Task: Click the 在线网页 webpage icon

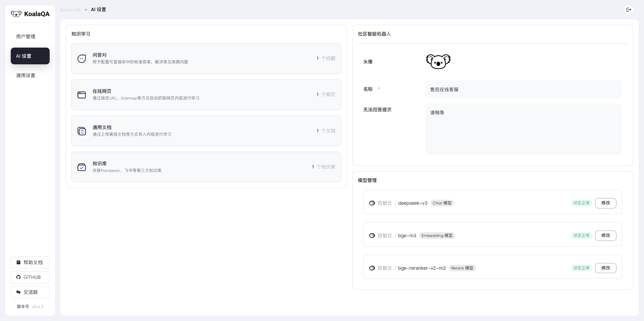Action: [82, 95]
